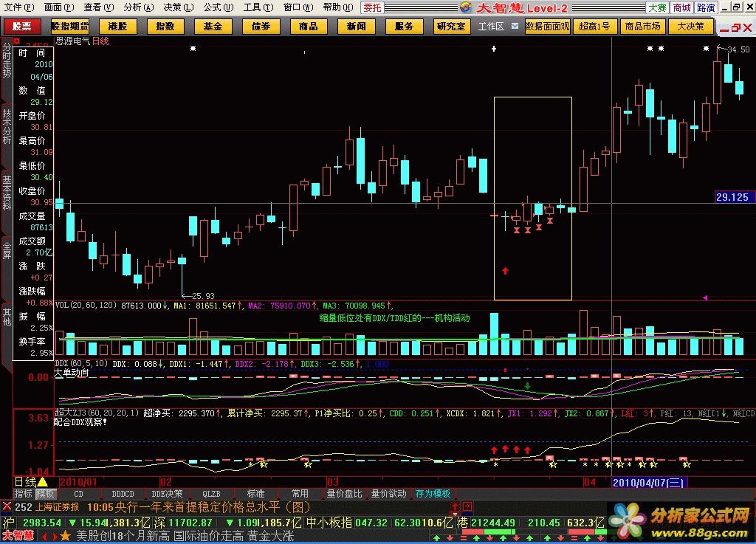756x544 pixels.
Task: Click the yellow triangle beside 日线
Action: [43, 482]
